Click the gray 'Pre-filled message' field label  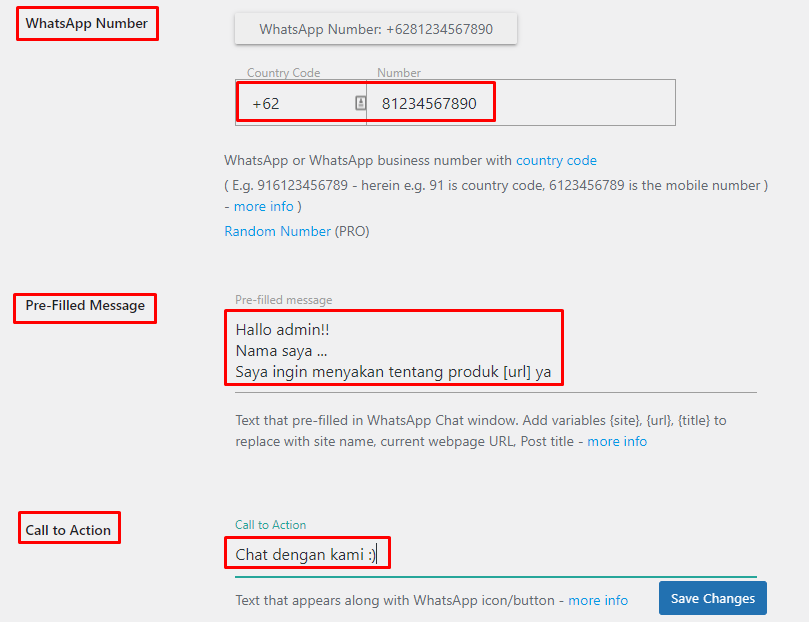point(284,300)
